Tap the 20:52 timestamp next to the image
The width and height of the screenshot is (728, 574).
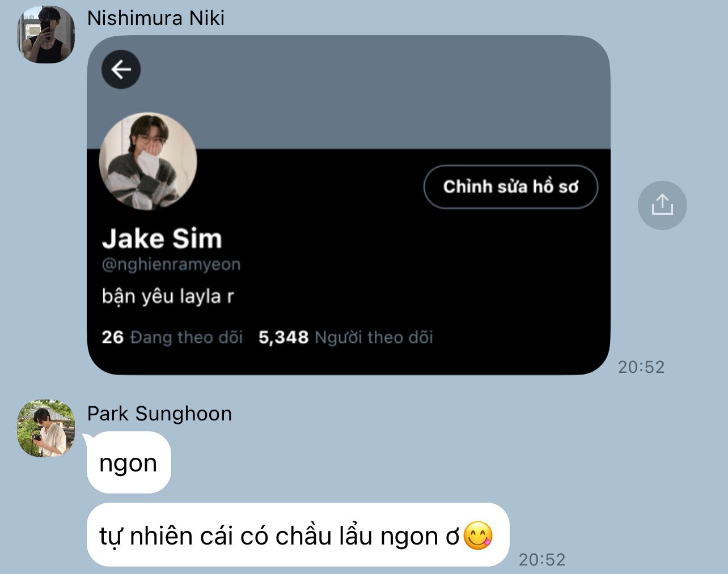pos(641,367)
